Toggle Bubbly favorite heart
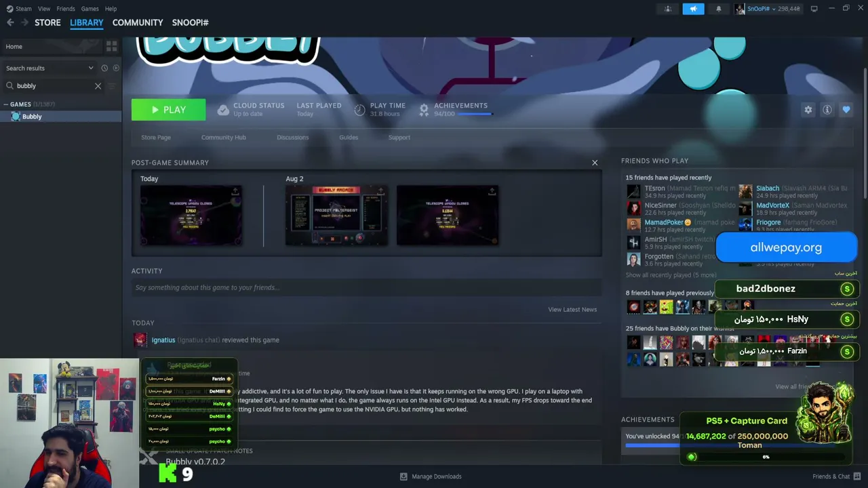868x488 pixels. [x=846, y=110]
